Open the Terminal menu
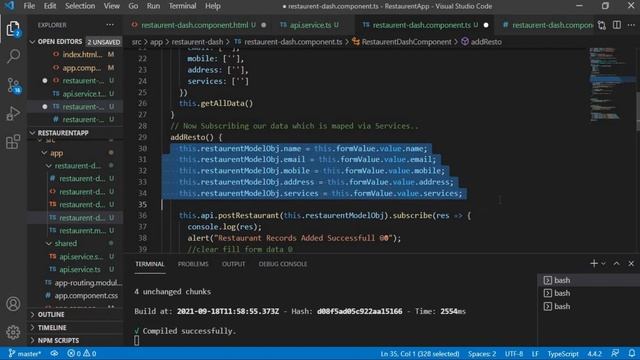This screenshot has width=640, height=360. point(182,6)
